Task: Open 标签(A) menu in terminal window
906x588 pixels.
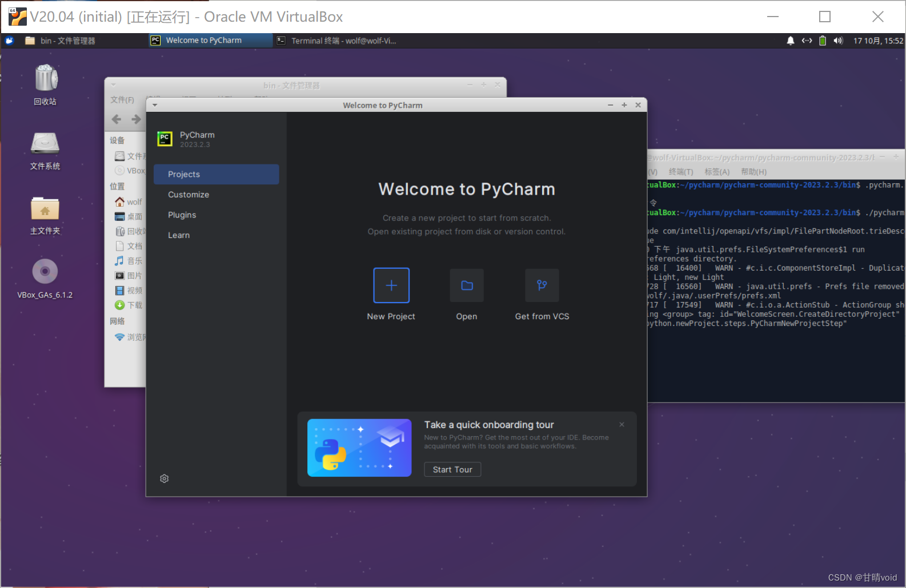Action: (717, 172)
